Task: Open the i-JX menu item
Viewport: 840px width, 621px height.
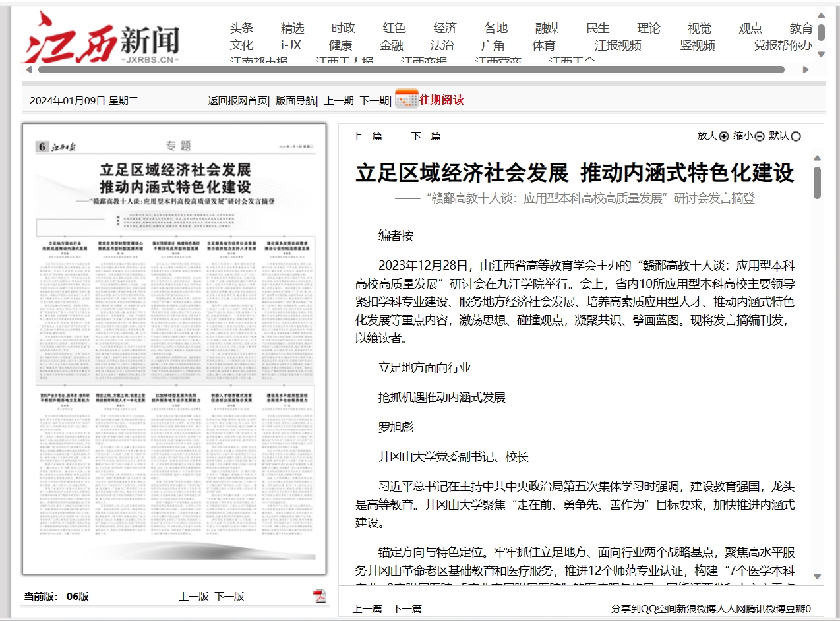Action: 291,45
